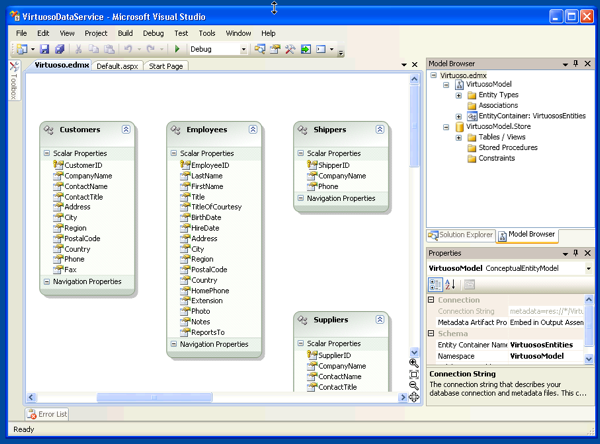Collapse the VirtuosoModel.Store node
The width and height of the screenshot is (600, 444).
pos(446,127)
